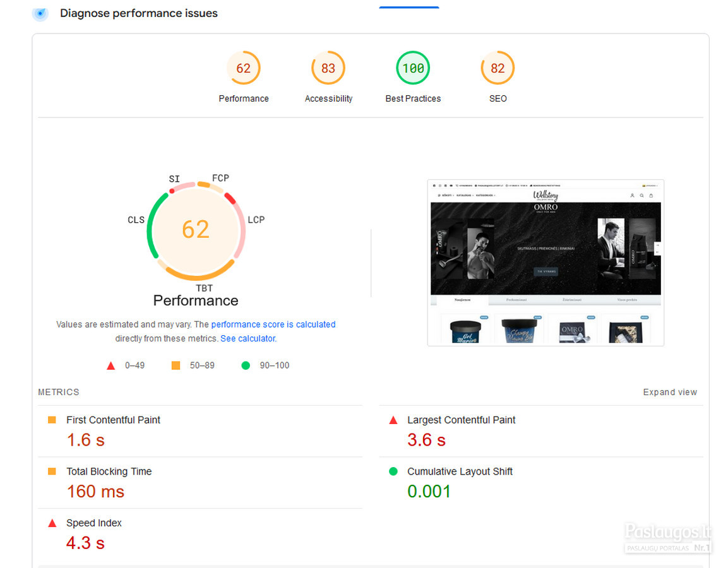Click the green circle beside Cumulative Layout Shift
Viewport: 728px width, 568px height.
pyautogui.click(x=393, y=471)
